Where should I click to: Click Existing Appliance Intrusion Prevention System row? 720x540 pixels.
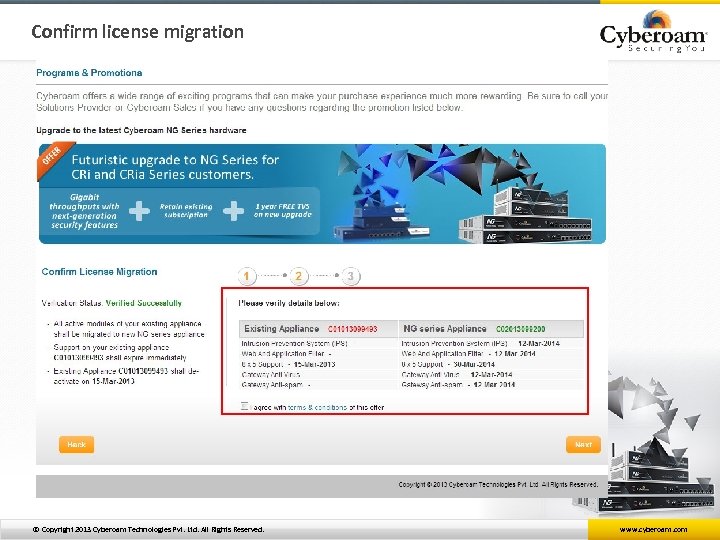319,343
